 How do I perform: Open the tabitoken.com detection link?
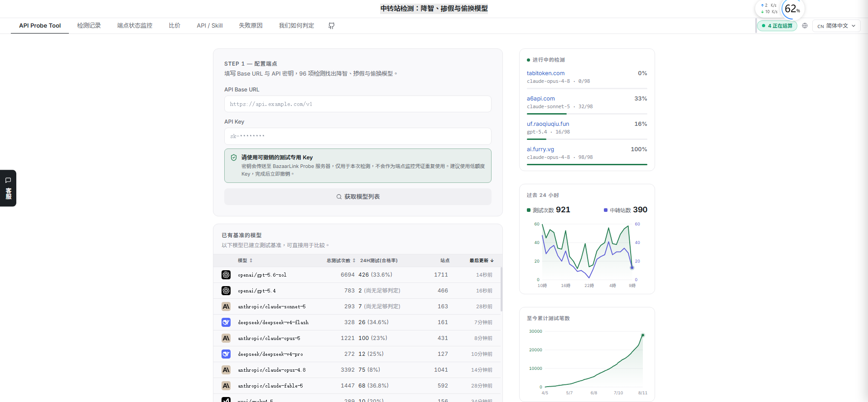[545, 73]
